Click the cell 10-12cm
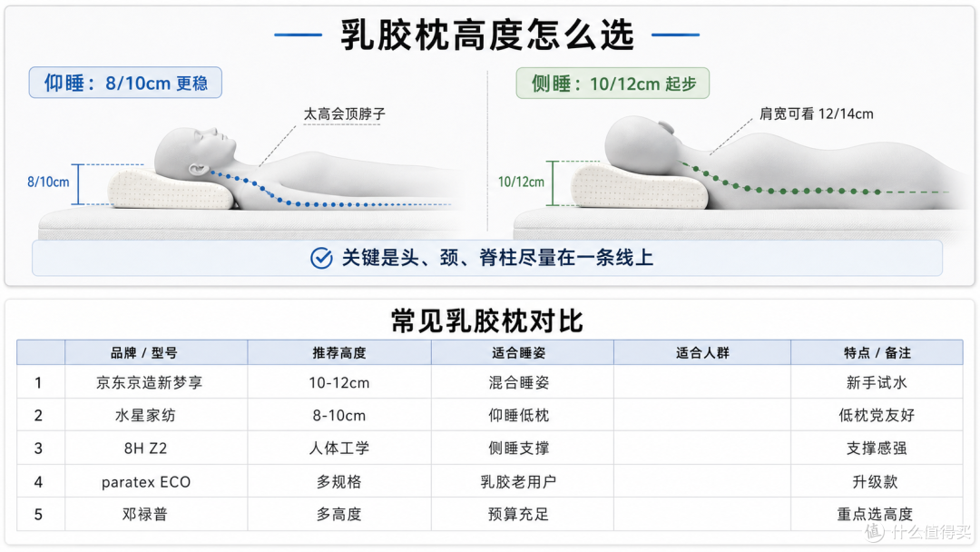The height and width of the screenshot is (552, 980). (x=339, y=382)
